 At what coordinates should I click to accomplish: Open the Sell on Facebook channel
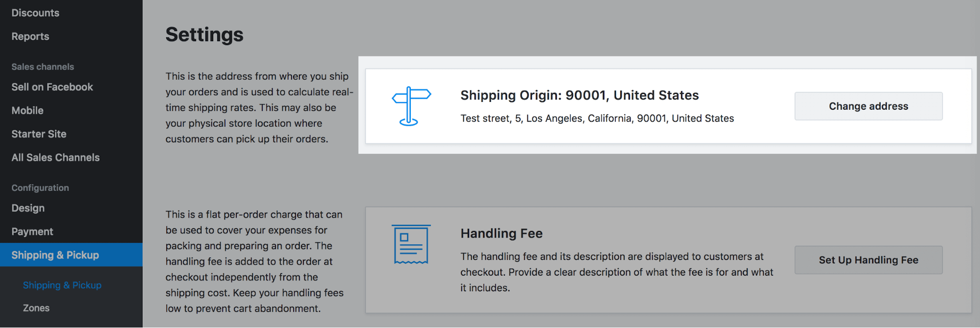click(x=52, y=87)
